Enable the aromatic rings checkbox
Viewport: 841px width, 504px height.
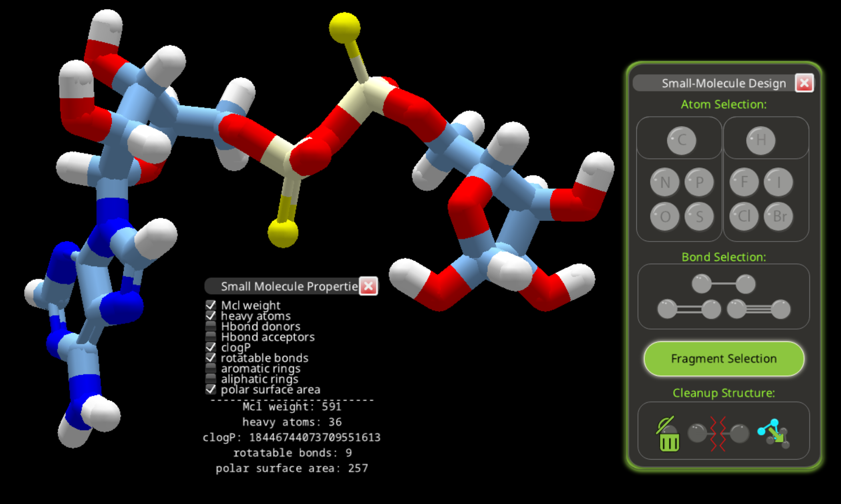[x=211, y=368]
